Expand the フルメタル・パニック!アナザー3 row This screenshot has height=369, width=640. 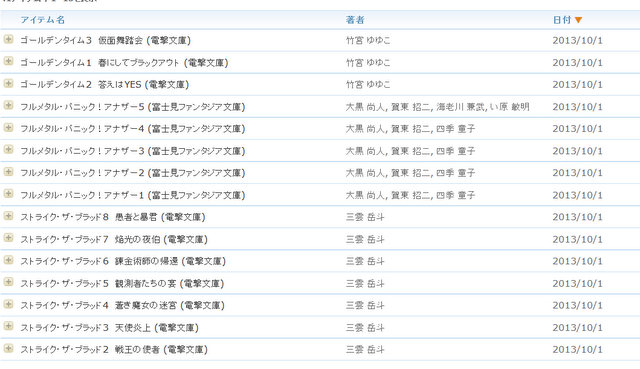8,149
